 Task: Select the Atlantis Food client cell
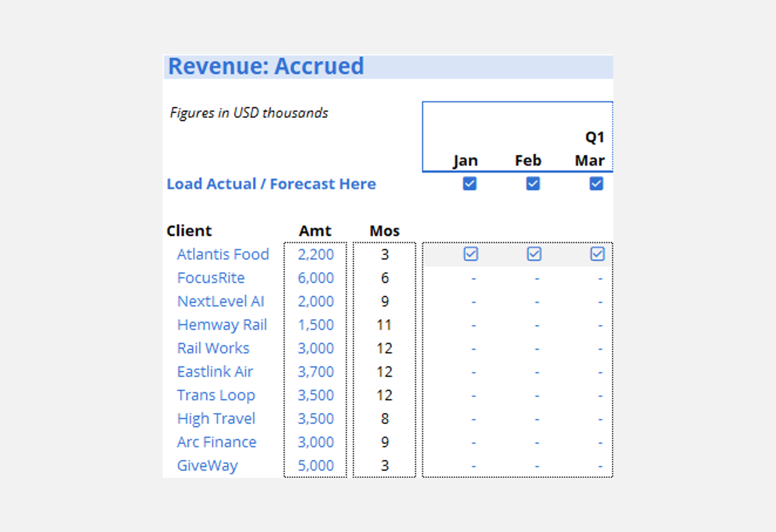click(223, 255)
